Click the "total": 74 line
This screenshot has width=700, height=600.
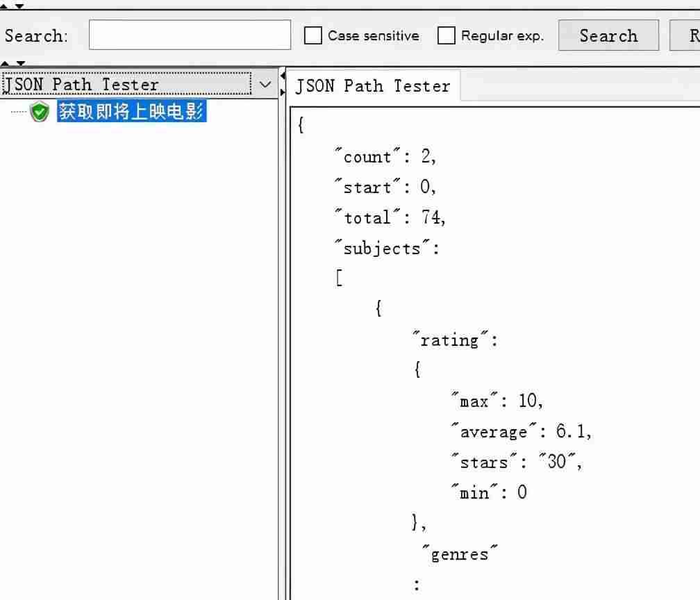[390, 217]
